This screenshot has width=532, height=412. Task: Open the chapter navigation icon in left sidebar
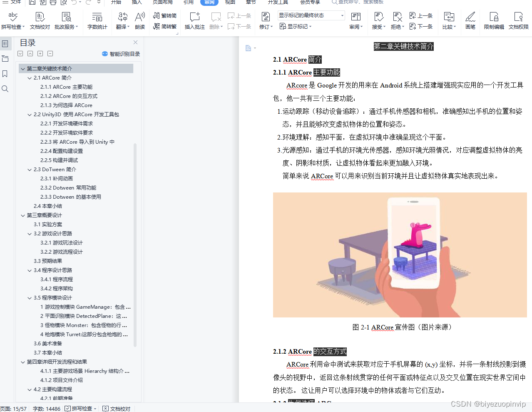[x=5, y=59]
